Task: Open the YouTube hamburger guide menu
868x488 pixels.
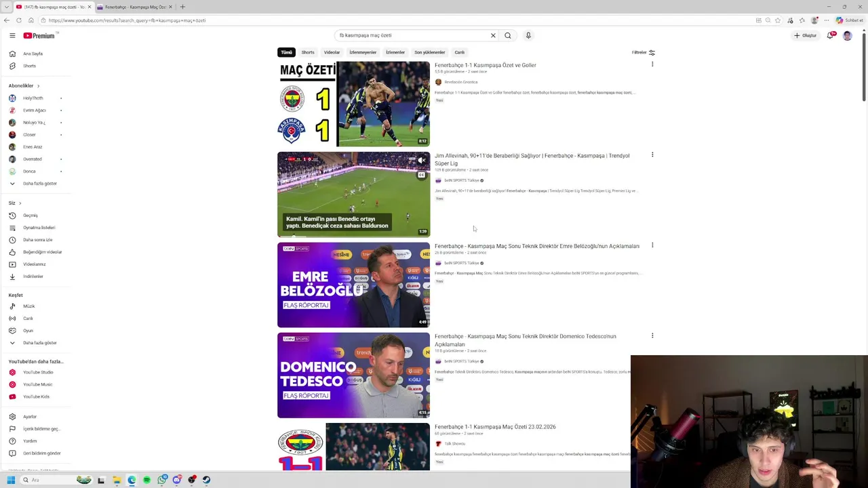Action: (x=12, y=35)
